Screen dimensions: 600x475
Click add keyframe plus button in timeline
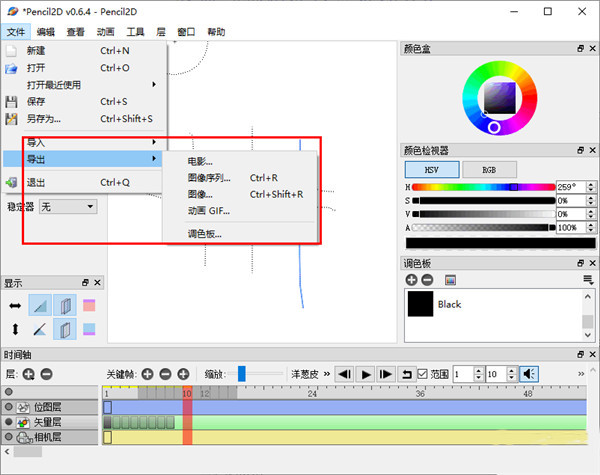(x=147, y=374)
